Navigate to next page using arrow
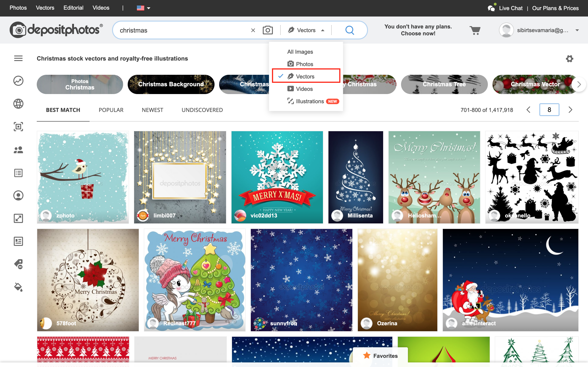588x367 pixels. click(571, 110)
